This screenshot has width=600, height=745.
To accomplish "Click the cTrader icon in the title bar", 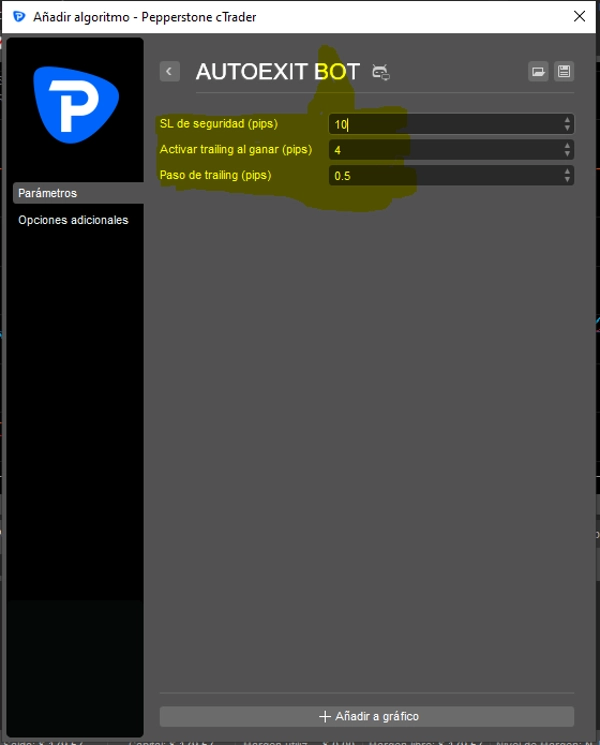I will 19,17.
